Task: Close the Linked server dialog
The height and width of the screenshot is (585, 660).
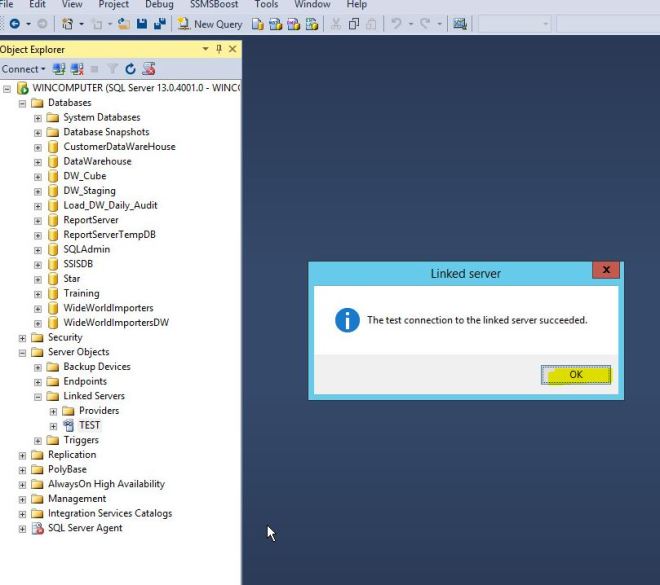Action: point(605,271)
